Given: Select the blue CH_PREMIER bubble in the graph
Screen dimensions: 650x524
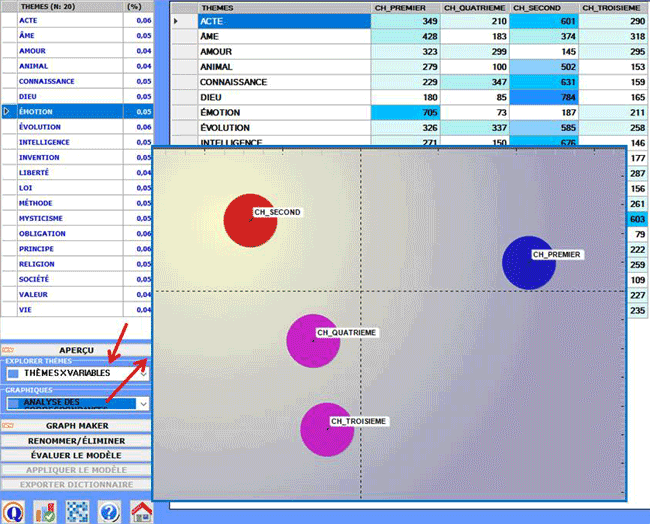Looking at the screenshot, I should pos(527,262).
